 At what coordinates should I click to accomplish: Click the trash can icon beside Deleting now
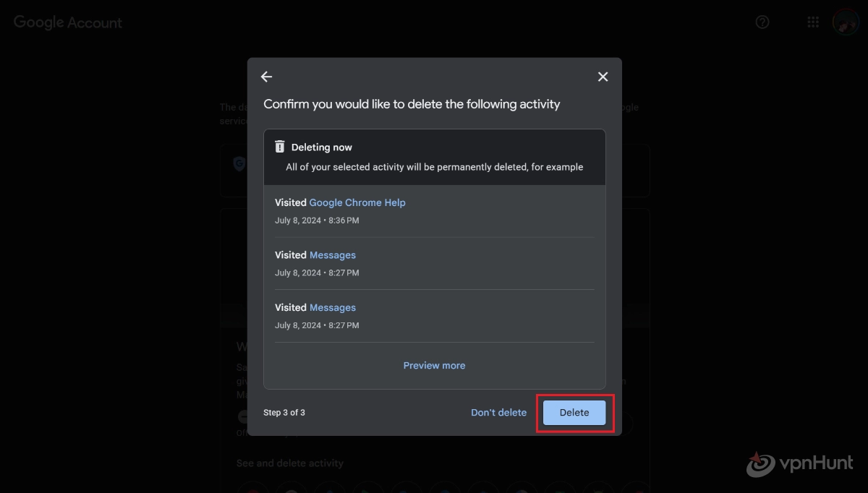(x=280, y=147)
